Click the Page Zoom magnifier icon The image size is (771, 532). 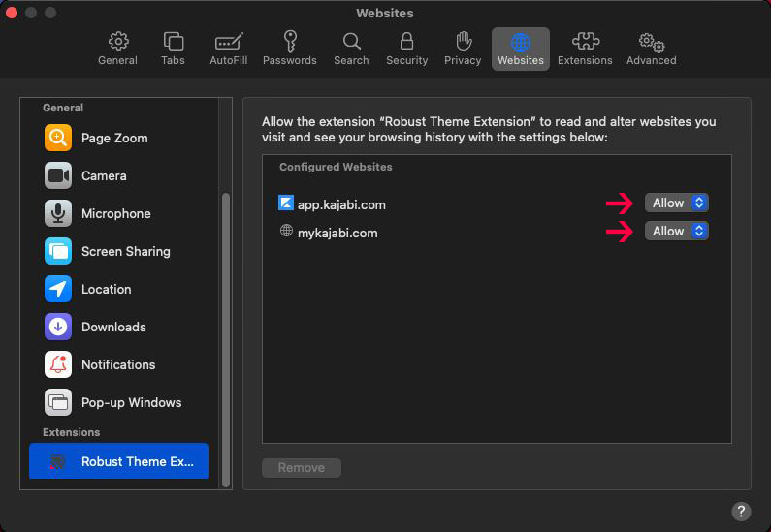pos(58,138)
